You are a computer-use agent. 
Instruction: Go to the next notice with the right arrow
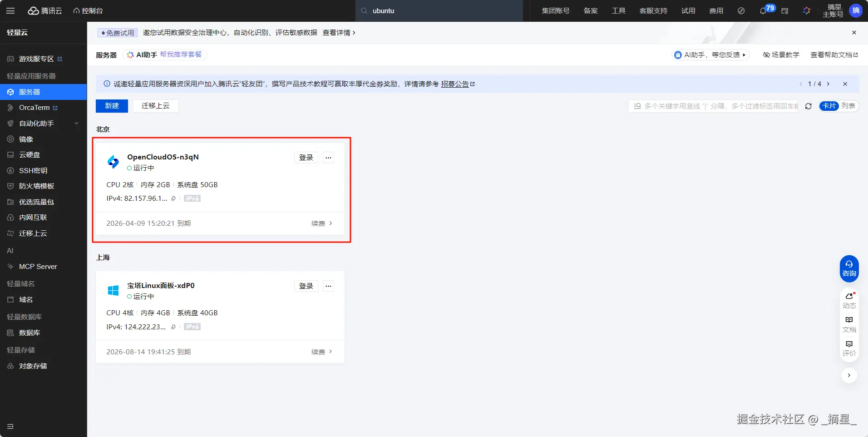(829, 84)
